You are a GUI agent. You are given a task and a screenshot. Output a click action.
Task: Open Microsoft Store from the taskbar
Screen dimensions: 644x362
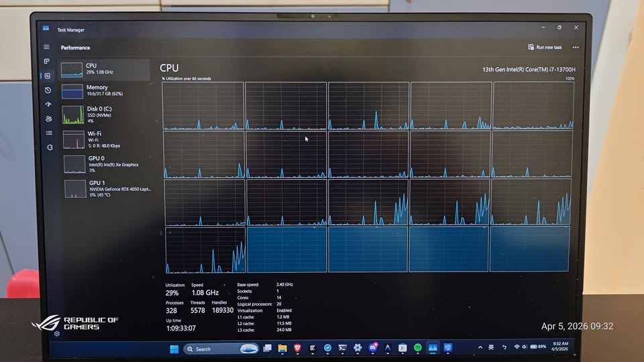coord(402,348)
